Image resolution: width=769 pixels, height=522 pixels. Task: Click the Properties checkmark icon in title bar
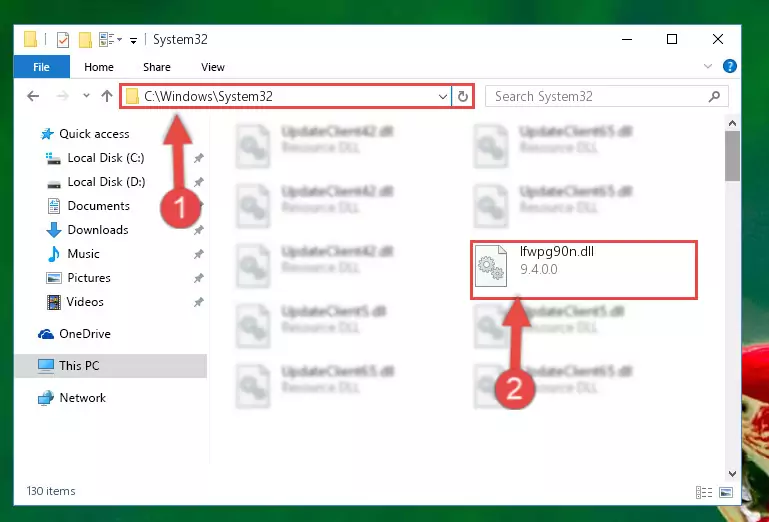pyautogui.click(x=63, y=39)
